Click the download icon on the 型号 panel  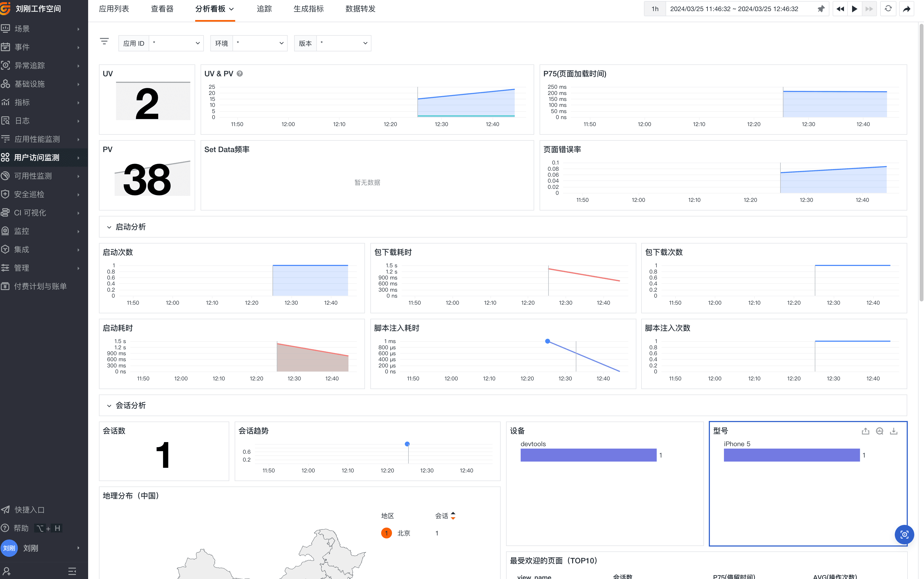tap(893, 431)
